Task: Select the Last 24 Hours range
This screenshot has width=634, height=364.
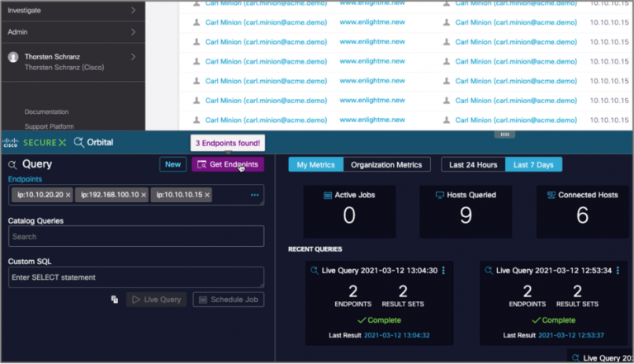Action: point(473,164)
